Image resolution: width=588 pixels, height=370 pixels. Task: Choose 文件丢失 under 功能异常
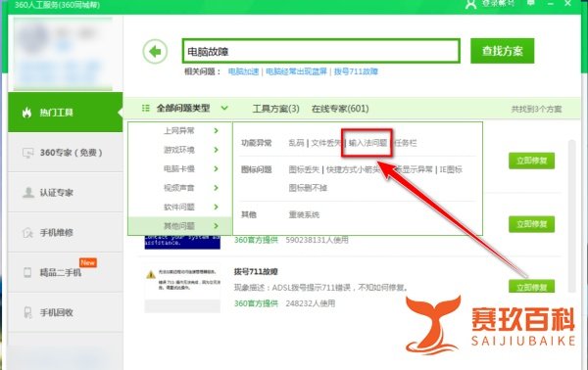click(326, 143)
